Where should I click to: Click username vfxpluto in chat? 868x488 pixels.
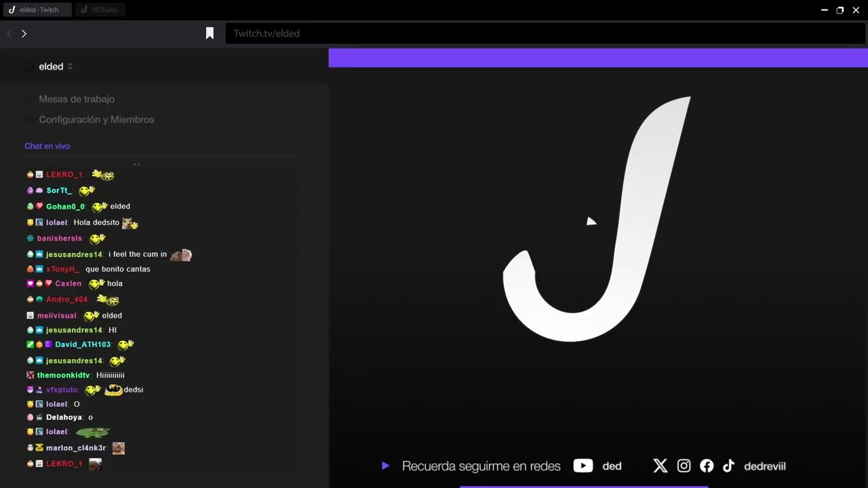62,390
